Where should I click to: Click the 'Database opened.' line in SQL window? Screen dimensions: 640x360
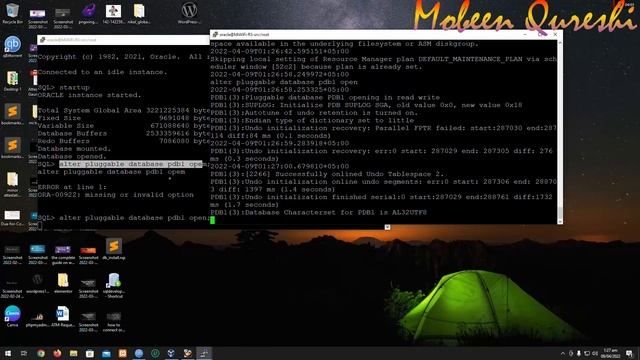[x=72, y=157]
